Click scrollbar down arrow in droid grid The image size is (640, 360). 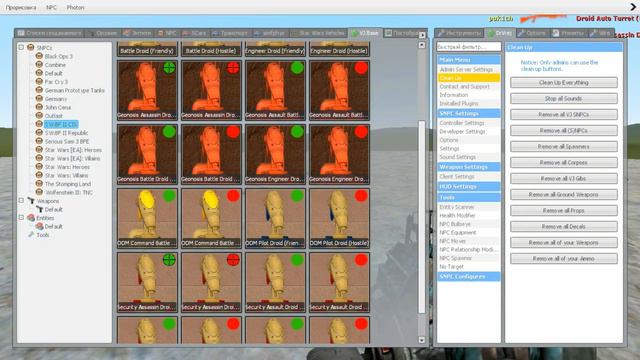[x=422, y=340]
